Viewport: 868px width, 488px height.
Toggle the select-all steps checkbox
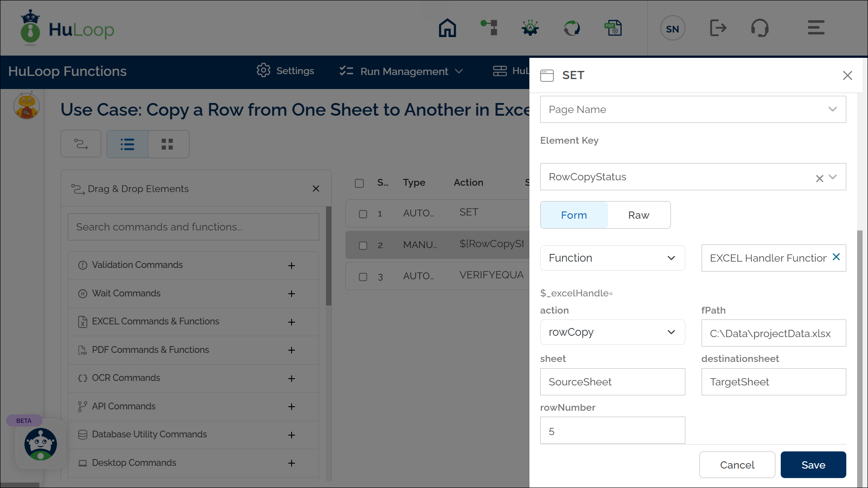[359, 183]
